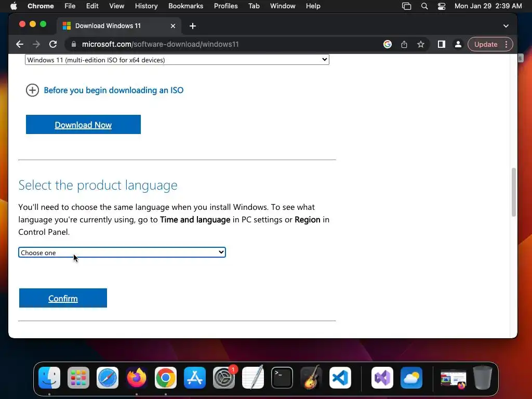Open Trash from the Dock
The width and height of the screenshot is (532, 399).
point(483,378)
